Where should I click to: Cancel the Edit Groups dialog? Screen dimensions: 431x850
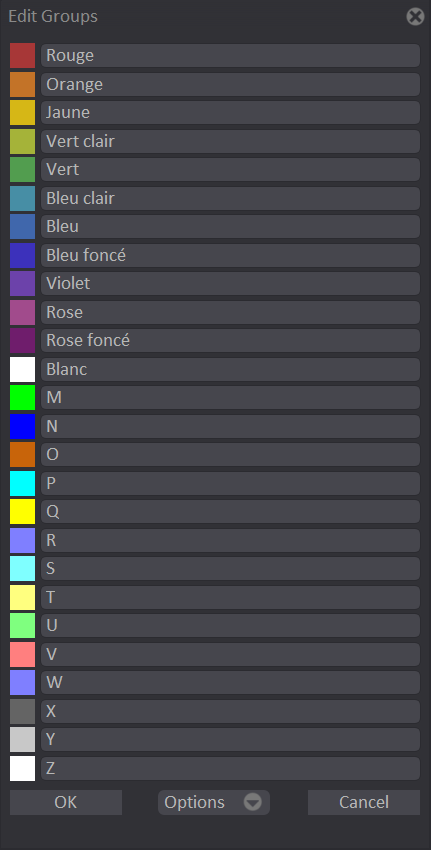364,802
